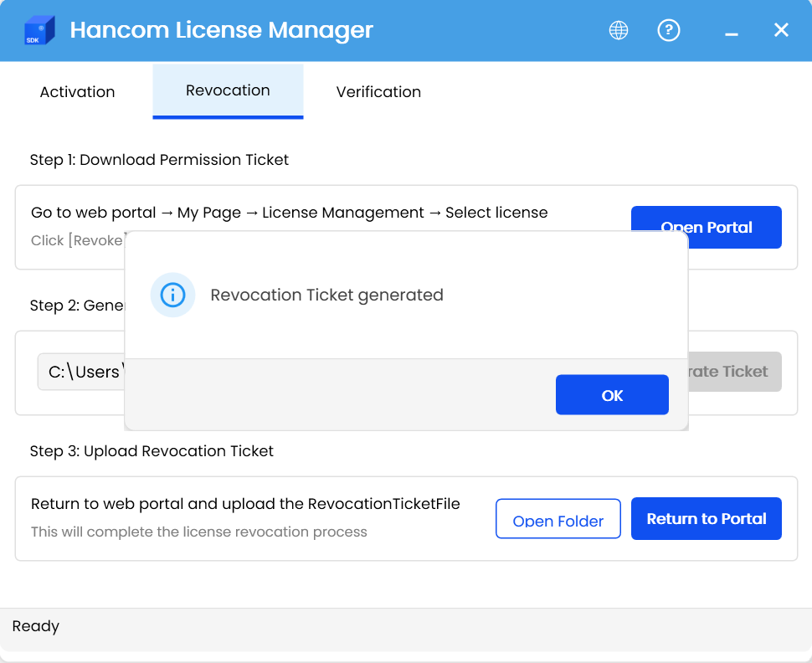Open help from the title bar icon

[669, 30]
